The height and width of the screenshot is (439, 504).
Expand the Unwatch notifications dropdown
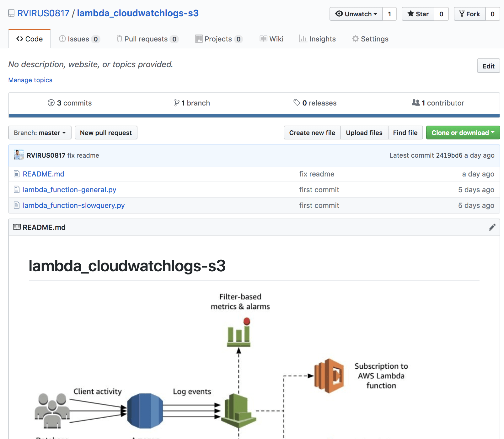356,14
